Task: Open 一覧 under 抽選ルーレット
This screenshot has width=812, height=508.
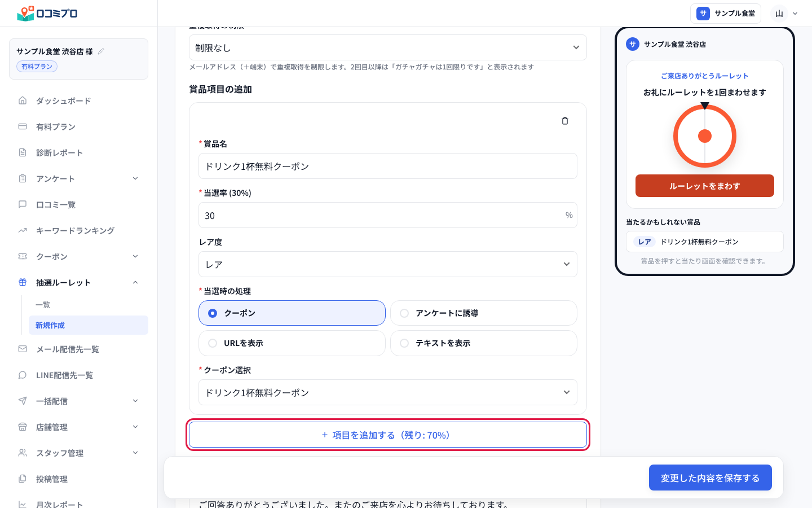Action: 89,305
